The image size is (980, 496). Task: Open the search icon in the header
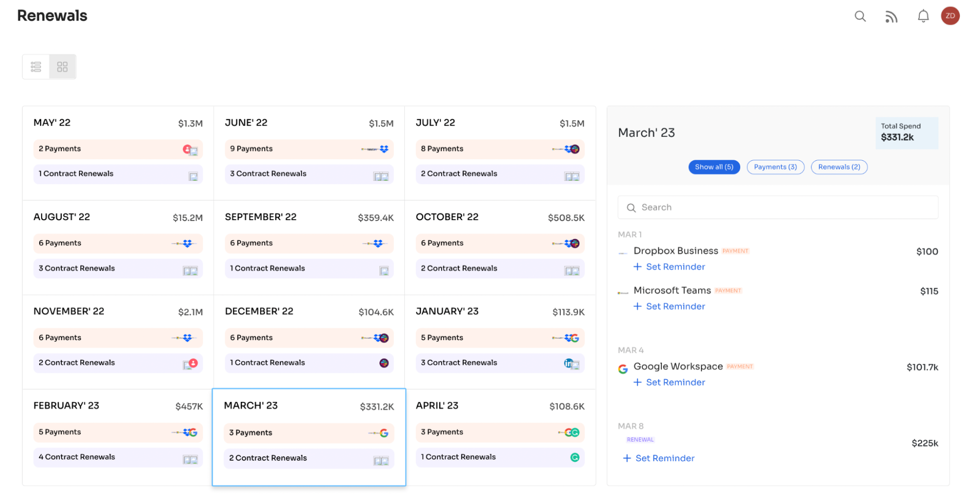click(x=860, y=16)
